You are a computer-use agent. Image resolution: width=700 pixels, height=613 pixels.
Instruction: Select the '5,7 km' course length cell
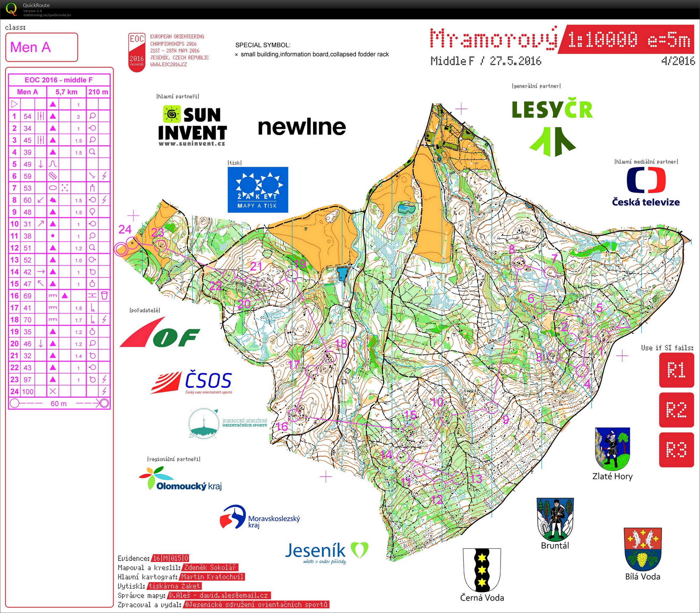tap(66, 92)
